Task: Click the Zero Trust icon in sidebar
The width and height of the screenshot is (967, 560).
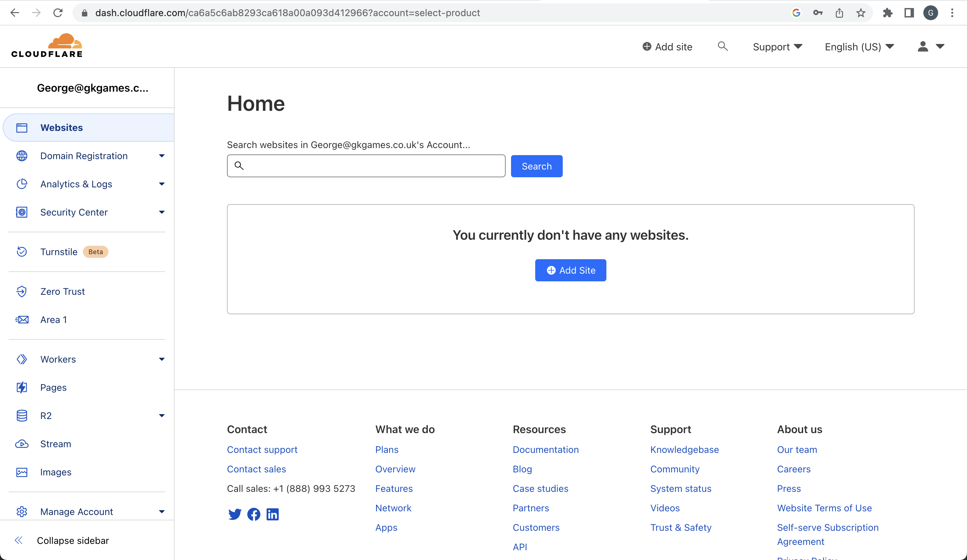Action: click(21, 291)
